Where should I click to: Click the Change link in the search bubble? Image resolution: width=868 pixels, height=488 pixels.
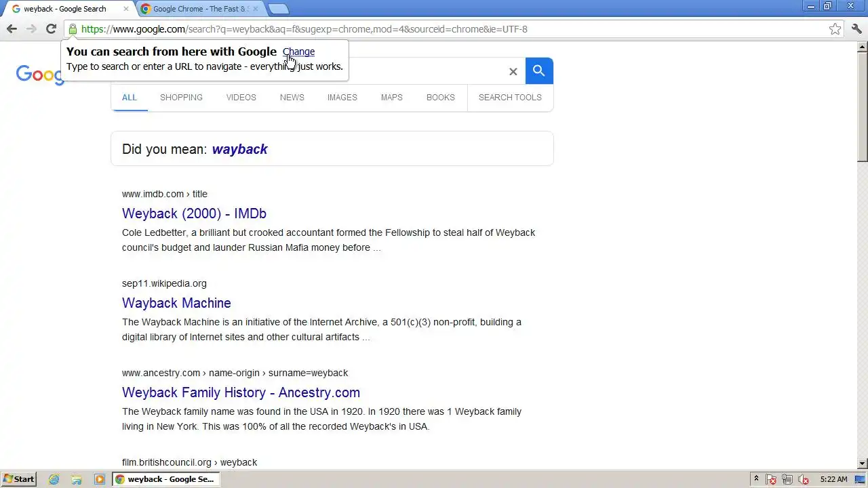[298, 52]
